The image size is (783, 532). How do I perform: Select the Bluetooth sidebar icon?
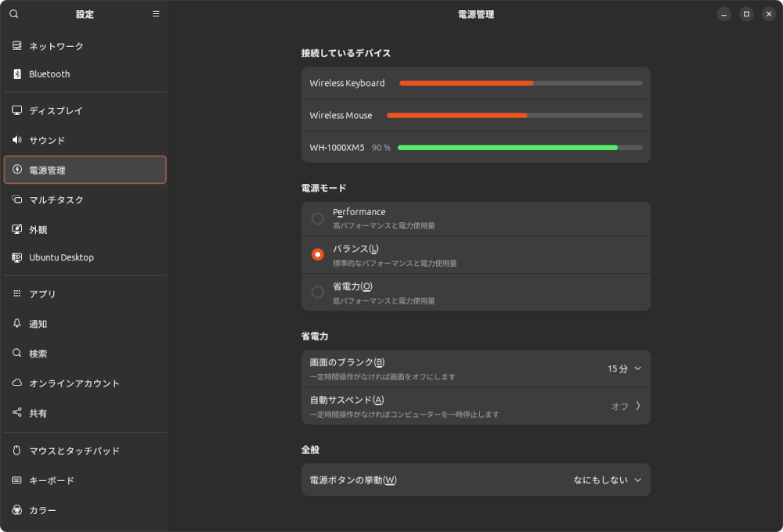point(16,74)
